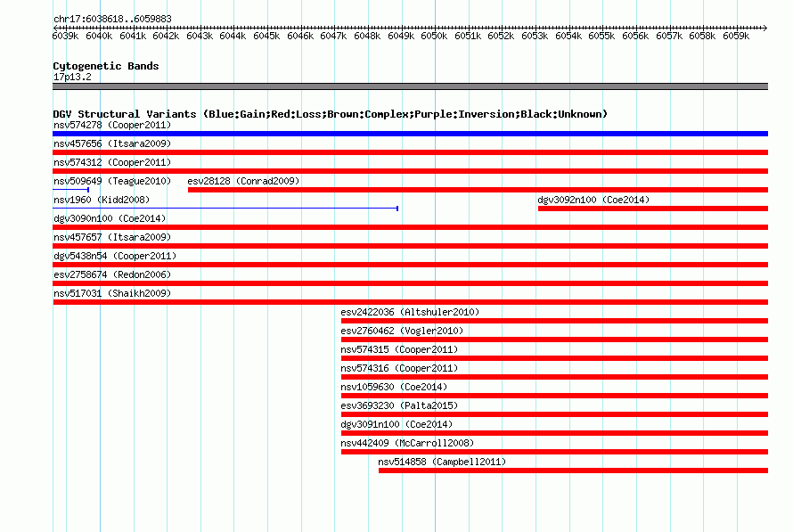Select the nsv509649 (Teague2010) label
The image size is (793, 532).
click(112, 181)
